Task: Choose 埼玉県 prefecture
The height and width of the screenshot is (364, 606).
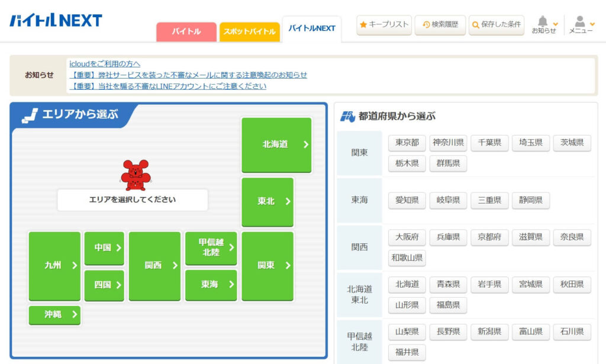Action: coord(531,143)
